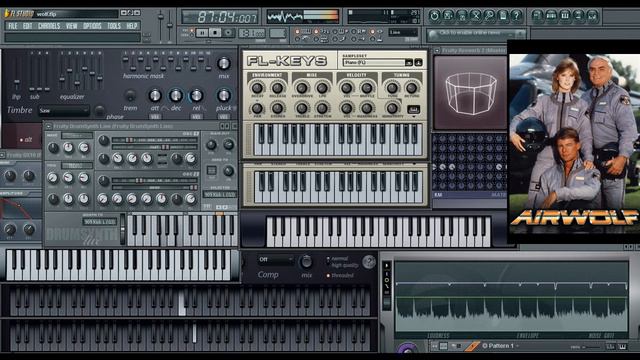Open the OPTIONS menu
Image resolution: width=640 pixels, height=360 pixels.
point(92,26)
